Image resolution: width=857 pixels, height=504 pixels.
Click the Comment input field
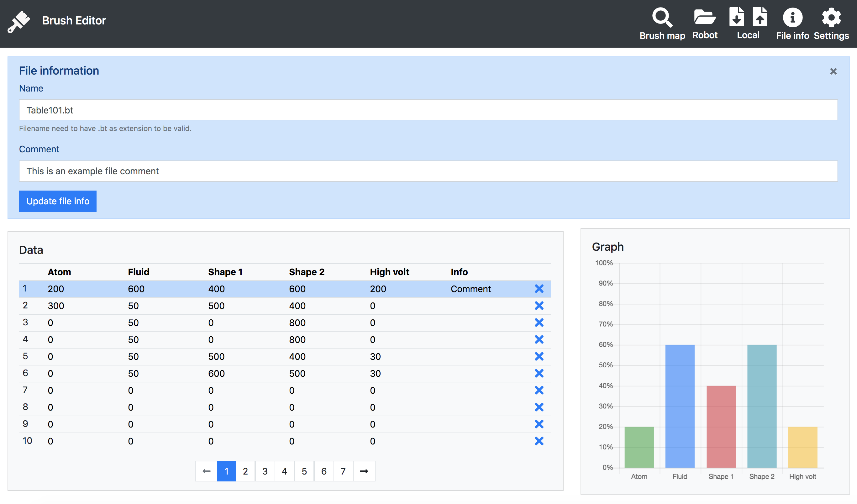coord(428,171)
